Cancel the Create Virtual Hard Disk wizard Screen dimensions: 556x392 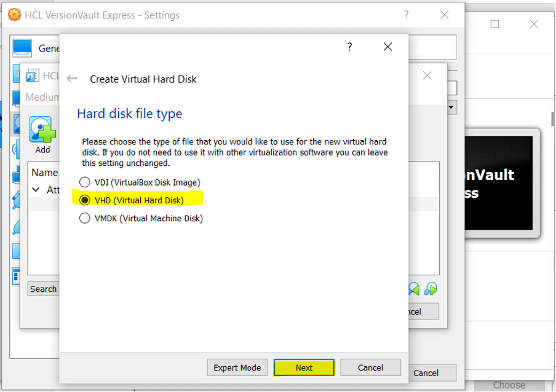coord(370,367)
